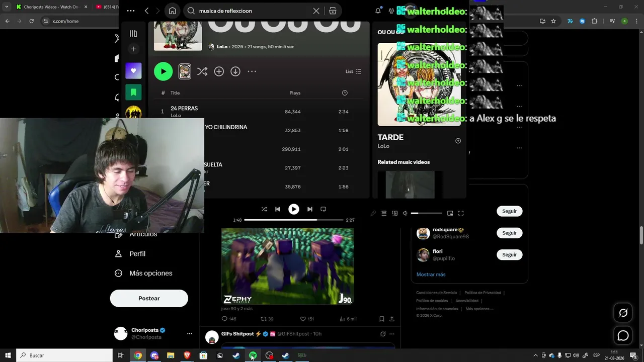Screen dimensions: 644x362
Task: Select track '24 PERRAS'
Action: (184, 108)
